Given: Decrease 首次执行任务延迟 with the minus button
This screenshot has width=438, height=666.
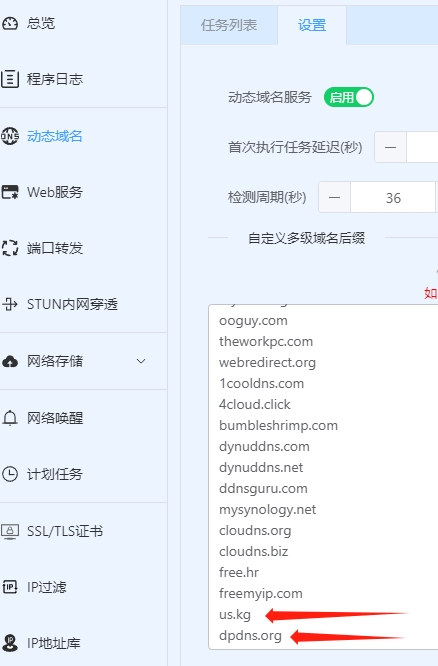Looking at the screenshot, I should [x=390, y=147].
